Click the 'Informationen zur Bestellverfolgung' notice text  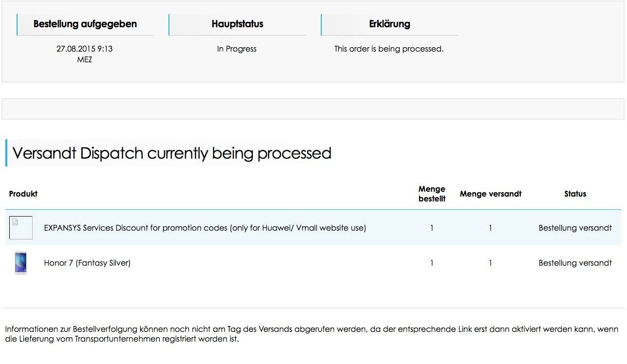312,334
